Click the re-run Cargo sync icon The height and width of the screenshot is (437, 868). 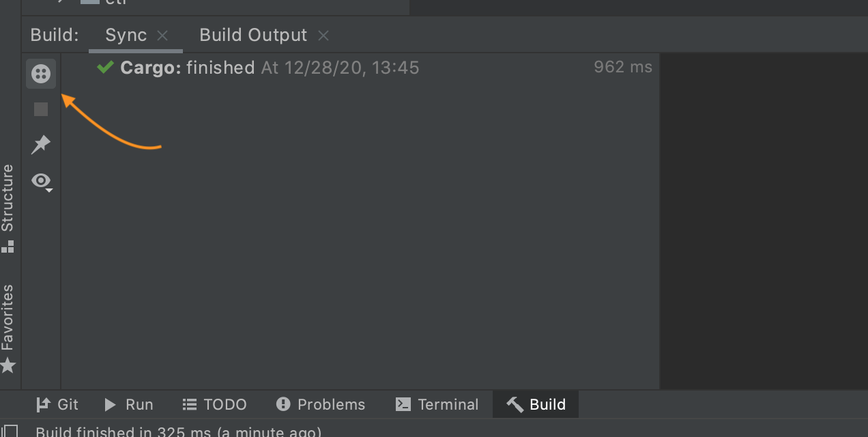(x=40, y=73)
